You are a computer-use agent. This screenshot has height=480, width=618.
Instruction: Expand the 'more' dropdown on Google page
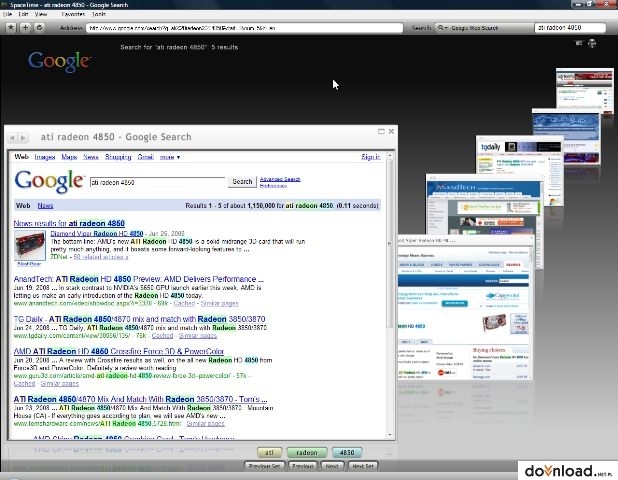click(x=170, y=157)
